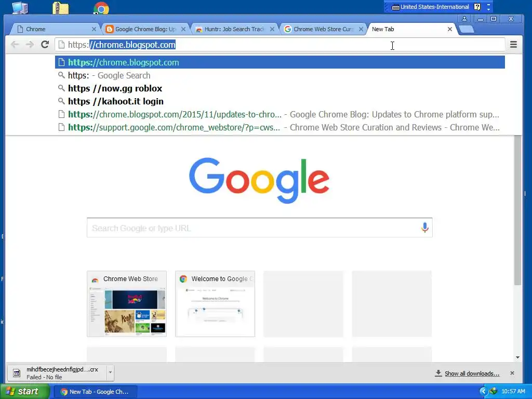Switch to Chrome Web Store Curation tab
532x399 pixels.
(x=323, y=29)
